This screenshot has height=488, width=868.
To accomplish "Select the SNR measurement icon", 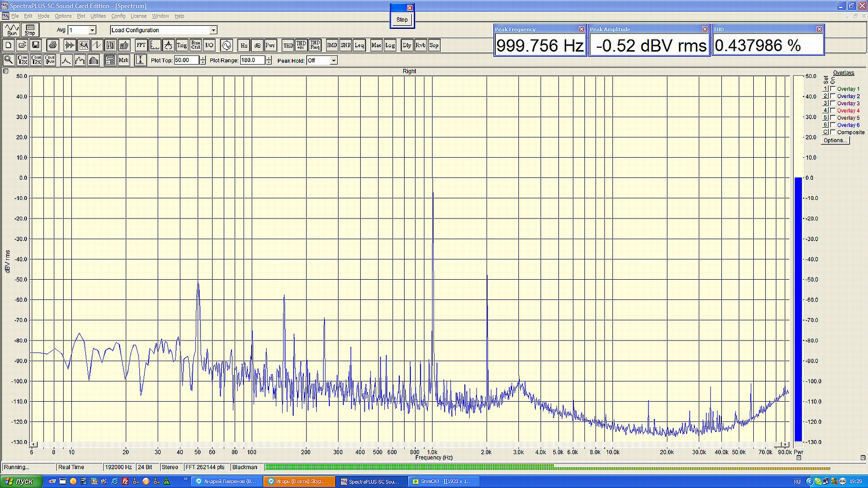I will (346, 45).
